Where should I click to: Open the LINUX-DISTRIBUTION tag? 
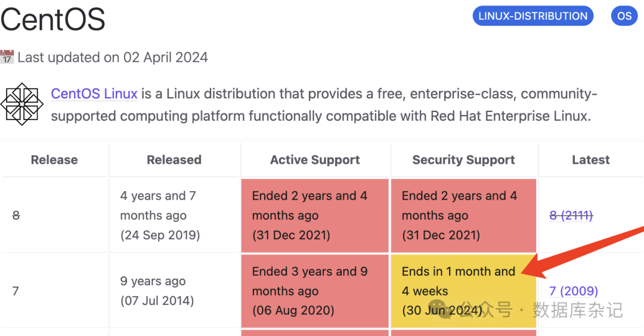pyautogui.click(x=533, y=16)
